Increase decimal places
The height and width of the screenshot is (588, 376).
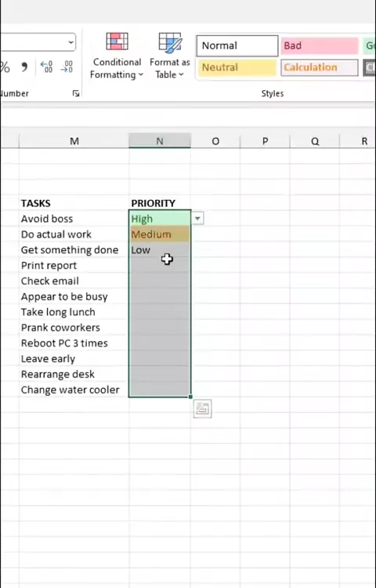[x=46, y=67]
